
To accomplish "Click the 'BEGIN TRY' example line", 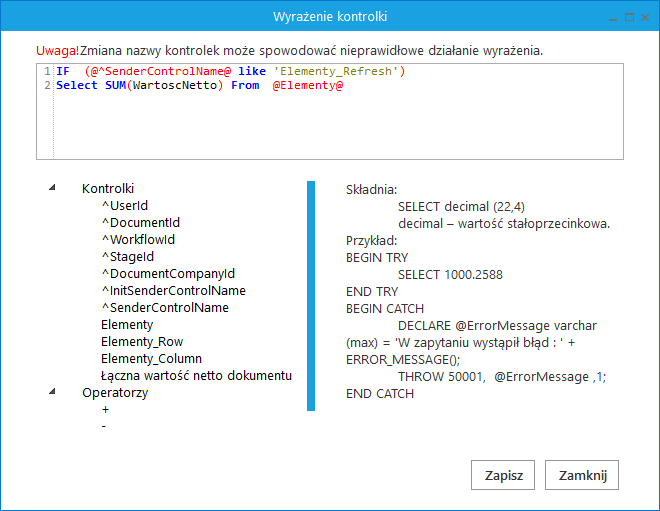I will 377,258.
